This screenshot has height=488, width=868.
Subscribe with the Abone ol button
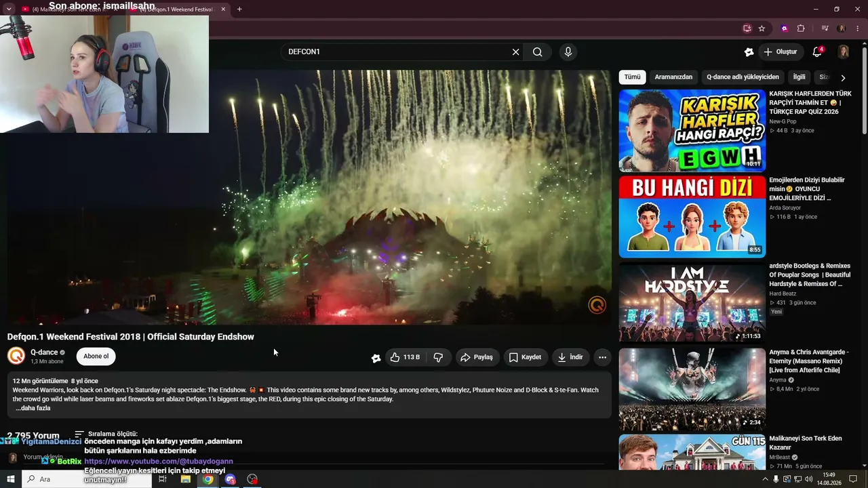click(96, 357)
